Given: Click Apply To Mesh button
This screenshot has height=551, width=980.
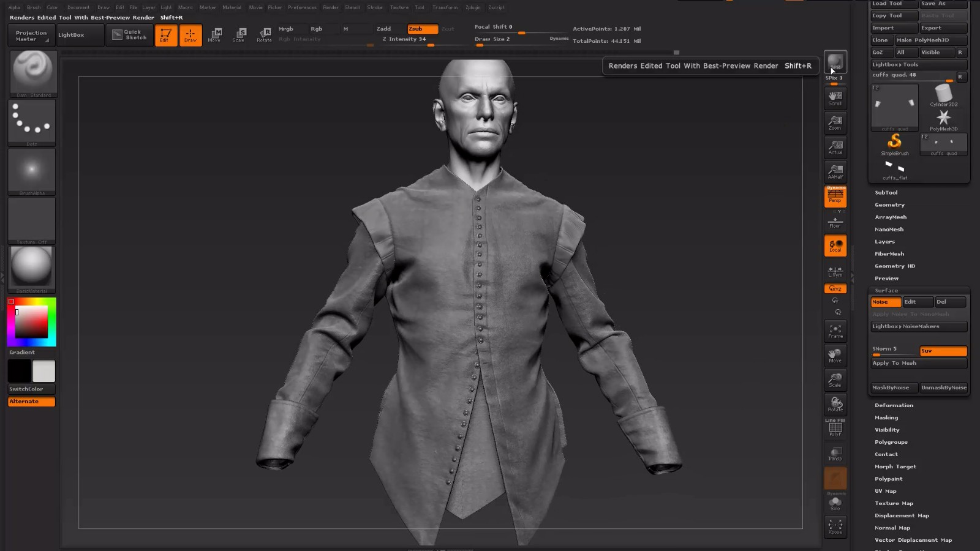Looking at the screenshot, I should (x=919, y=363).
